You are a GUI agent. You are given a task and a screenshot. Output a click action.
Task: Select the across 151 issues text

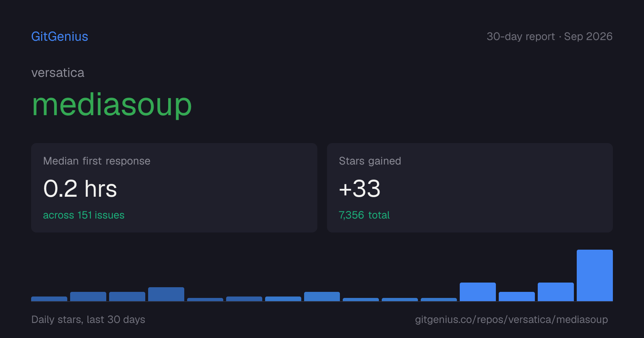point(84,215)
